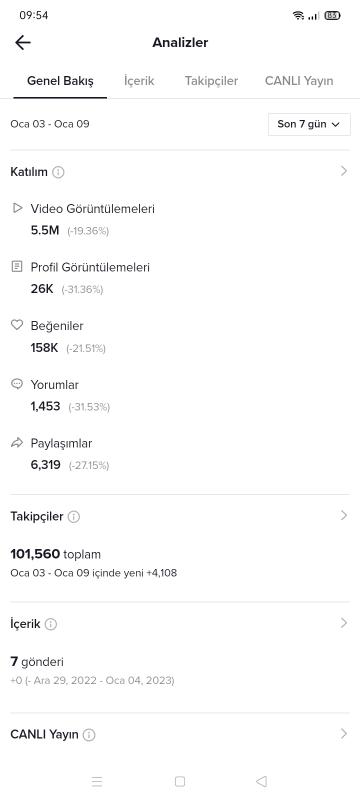Expand the Katılım section chevron
The width and height of the screenshot is (360, 800).
pos(344,171)
